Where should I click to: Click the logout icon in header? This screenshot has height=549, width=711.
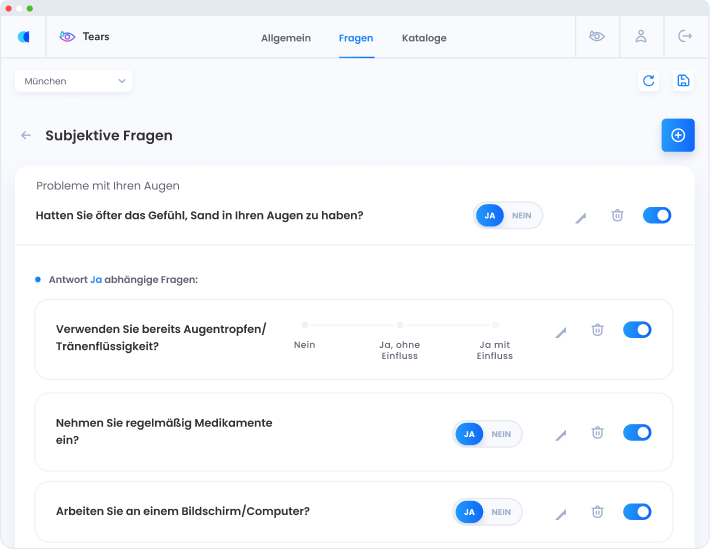point(685,37)
